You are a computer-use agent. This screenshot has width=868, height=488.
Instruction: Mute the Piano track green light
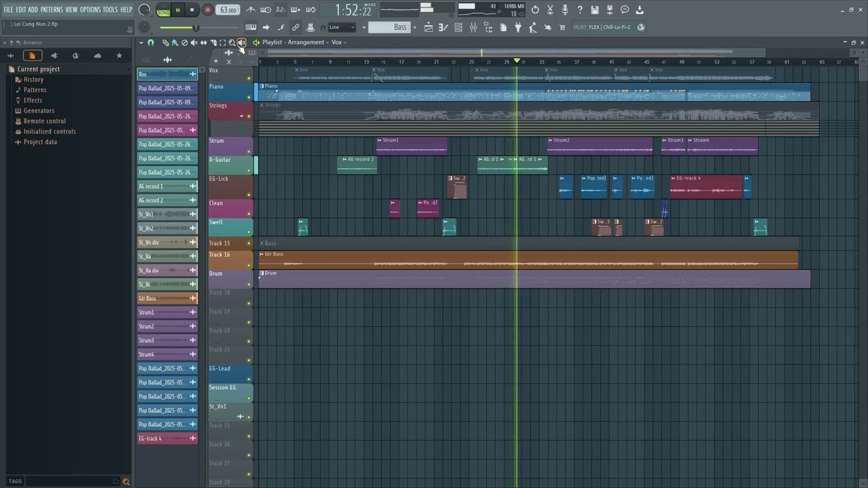(x=249, y=97)
